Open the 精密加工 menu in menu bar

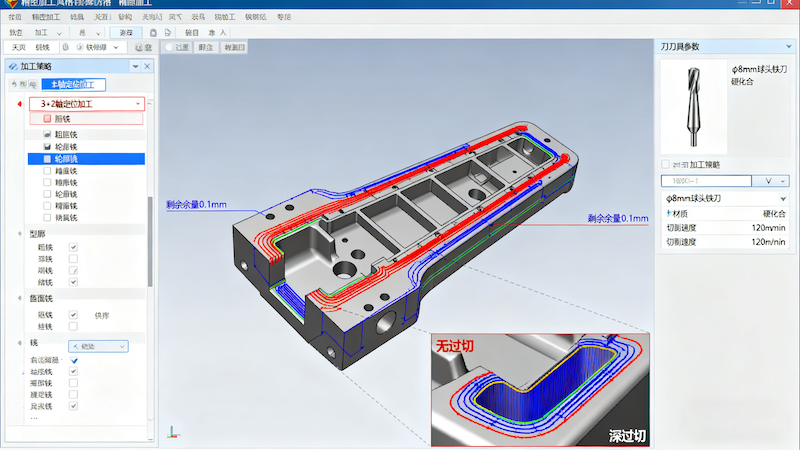point(45,18)
